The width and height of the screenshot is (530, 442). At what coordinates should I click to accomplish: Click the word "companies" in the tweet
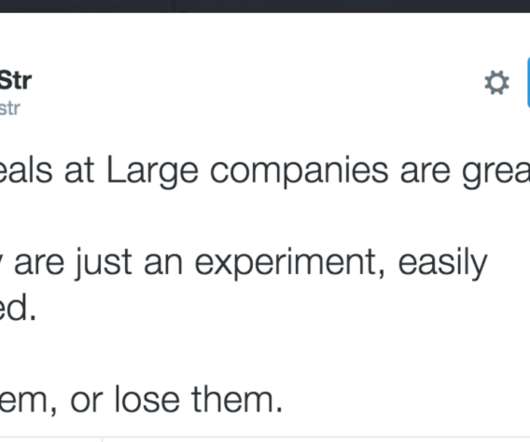(299, 172)
